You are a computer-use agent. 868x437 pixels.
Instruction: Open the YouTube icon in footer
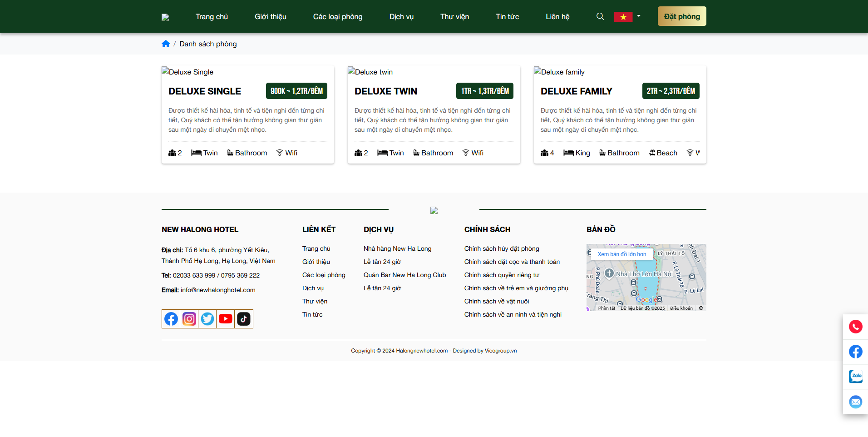(226, 319)
